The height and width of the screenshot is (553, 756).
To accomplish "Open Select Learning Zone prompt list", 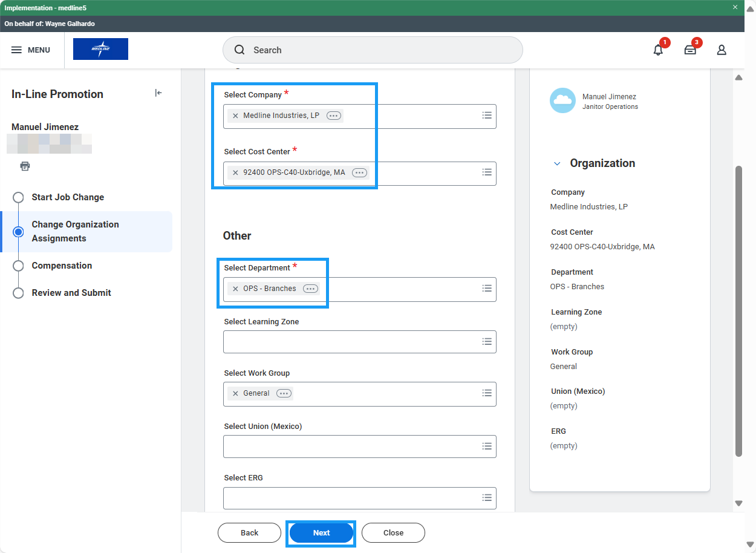I will coord(486,342).
